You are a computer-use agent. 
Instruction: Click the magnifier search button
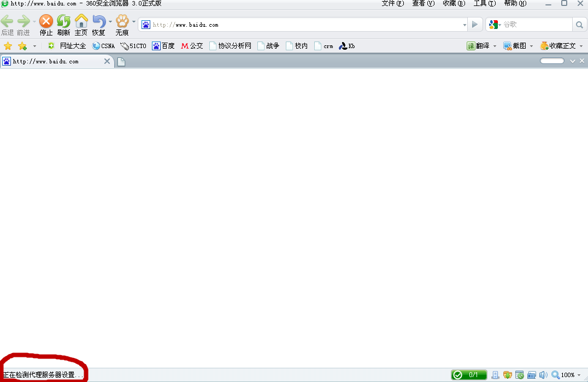(579, 25)
